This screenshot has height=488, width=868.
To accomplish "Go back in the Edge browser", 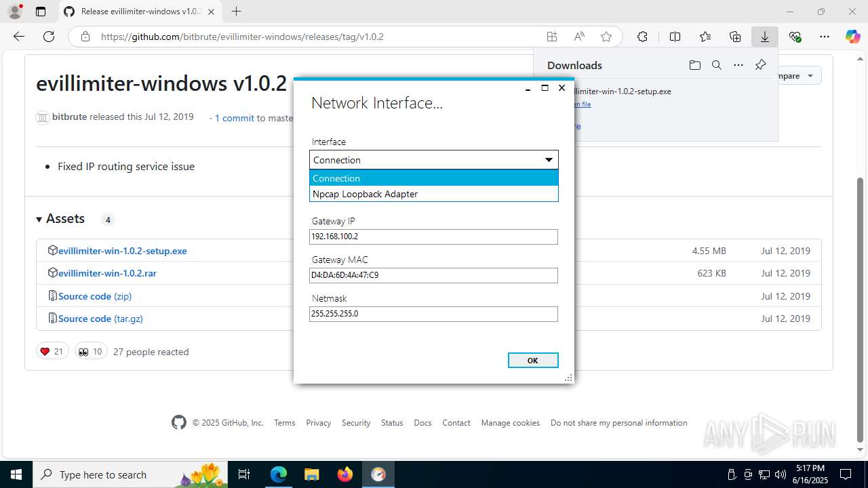I will (x=19, y=37).
